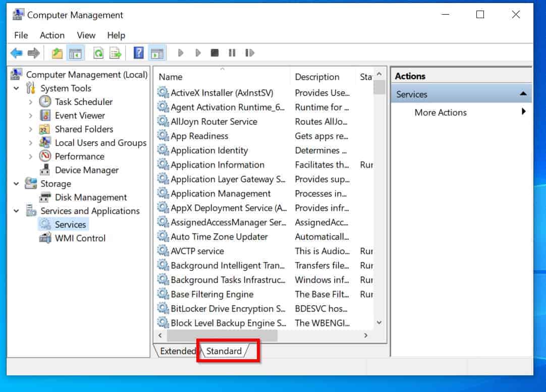Click the Show/Hide Action Pane icon
The height and width of the screenshot is (392, 546).
pyautogui.click(x=157, y=52)
